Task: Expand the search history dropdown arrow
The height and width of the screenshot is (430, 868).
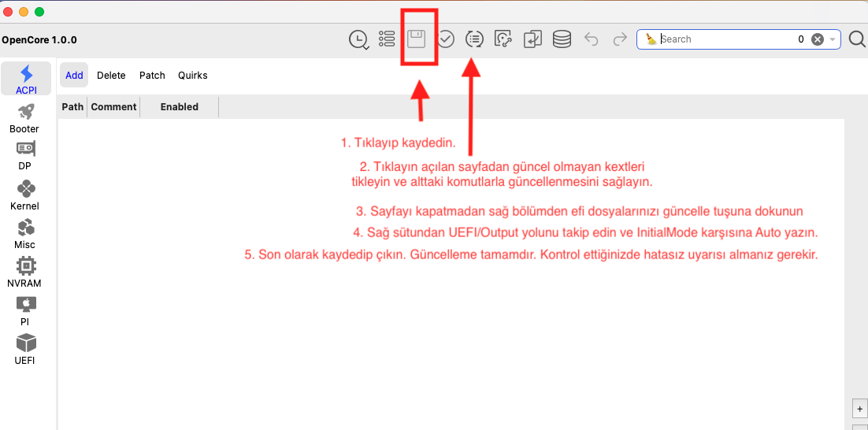Action: (832, 39)
